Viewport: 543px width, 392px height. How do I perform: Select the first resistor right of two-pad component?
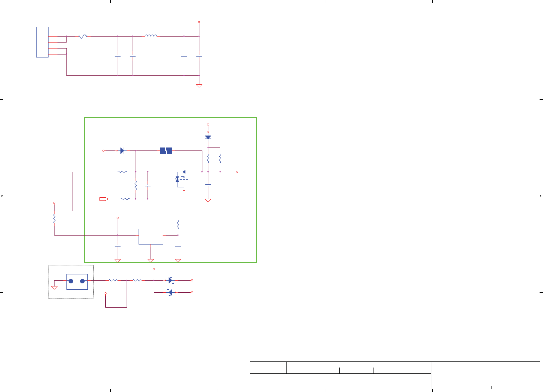tap(113, 280)
